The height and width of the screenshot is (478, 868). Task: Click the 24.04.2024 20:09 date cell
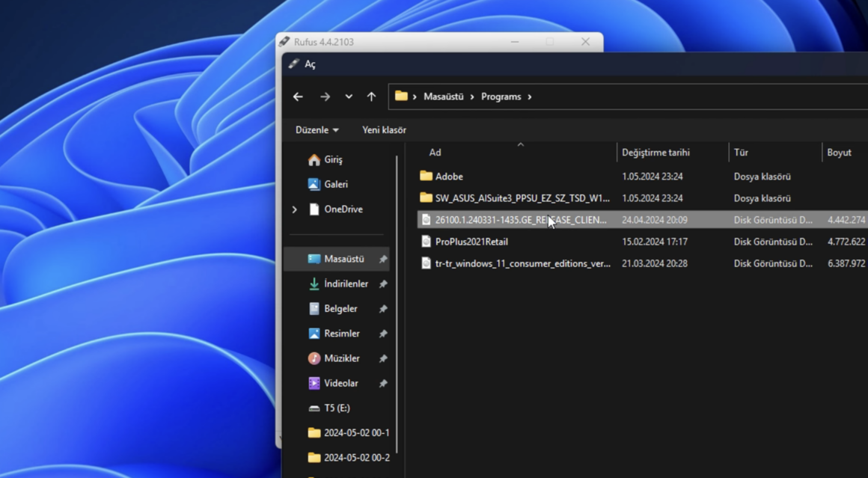(654, 220)
